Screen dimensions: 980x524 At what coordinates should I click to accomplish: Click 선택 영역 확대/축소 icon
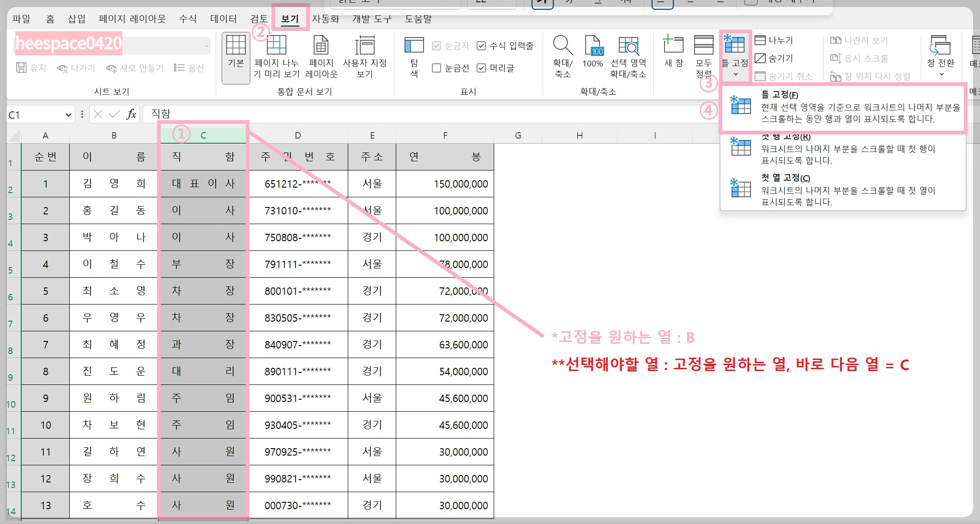pos(628,46)
